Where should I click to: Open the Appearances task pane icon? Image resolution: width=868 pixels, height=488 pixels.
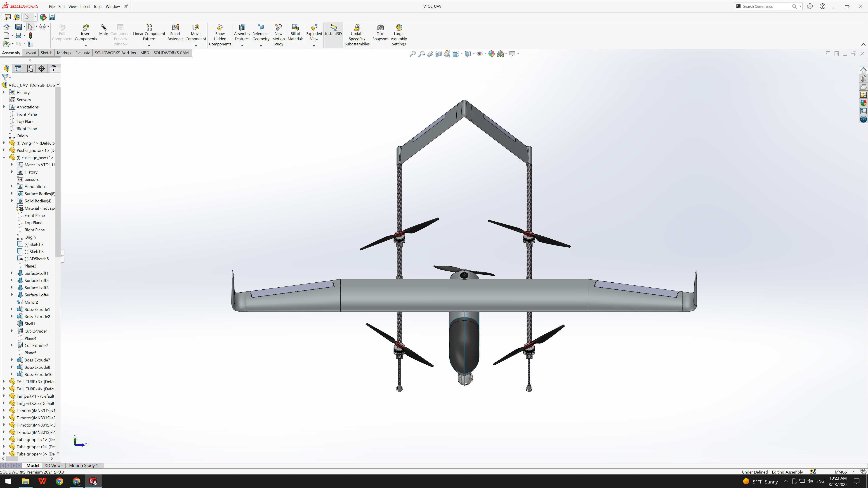pyautogui.click(x=863, y=103)
